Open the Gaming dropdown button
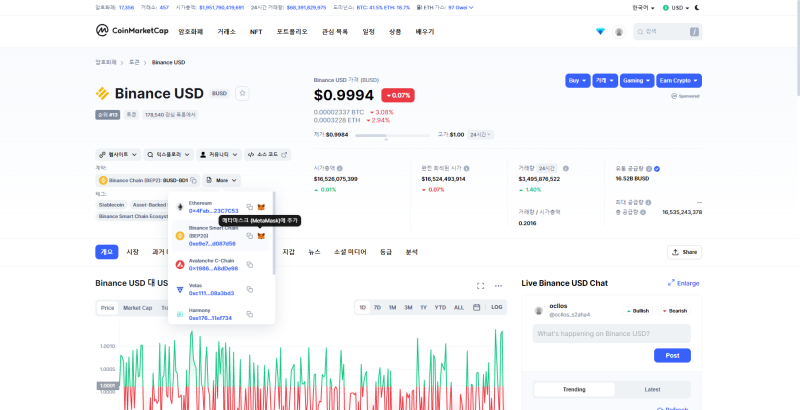 637,81
